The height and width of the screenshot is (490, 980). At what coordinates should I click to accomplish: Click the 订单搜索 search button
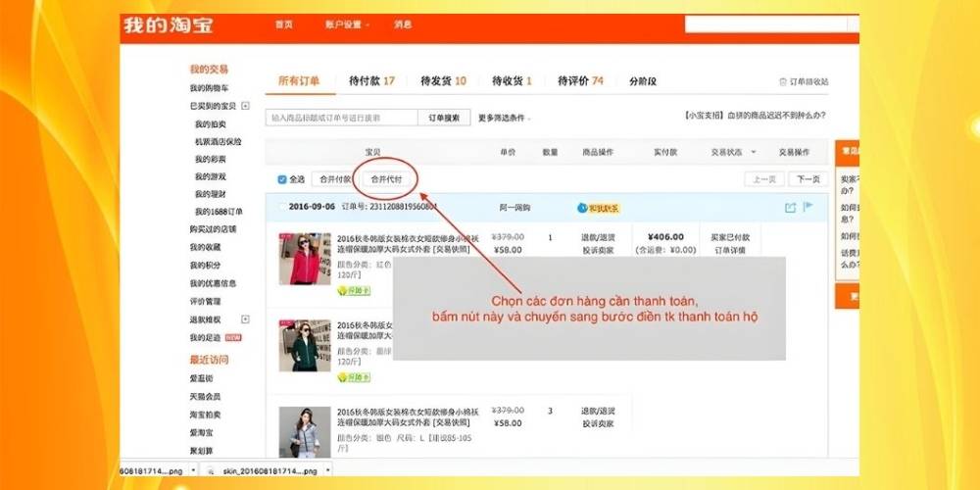point(444,118)
